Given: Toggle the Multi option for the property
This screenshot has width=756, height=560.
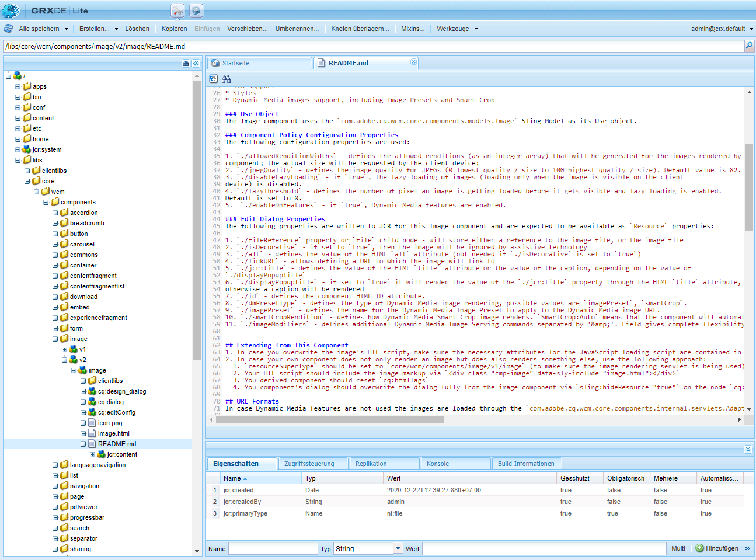Looking at the screenshot, I should pos(678,549).
